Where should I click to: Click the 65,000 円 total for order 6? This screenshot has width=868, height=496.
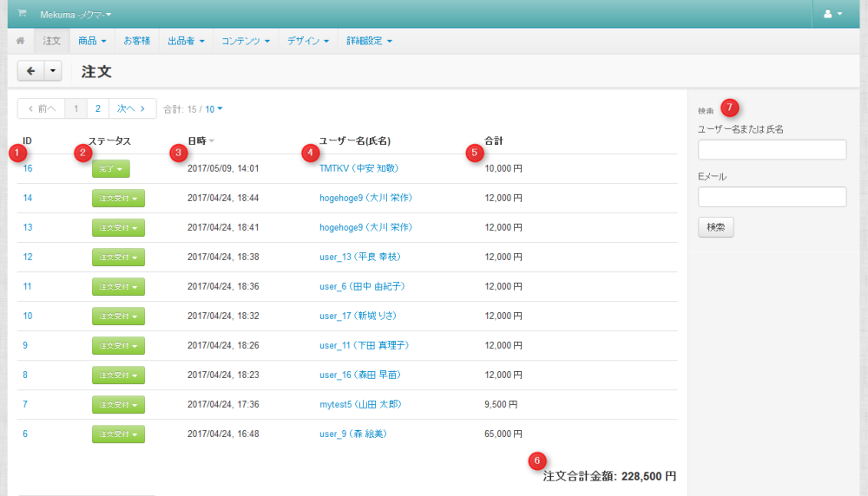pyautogui.click(x=503, y=434)
